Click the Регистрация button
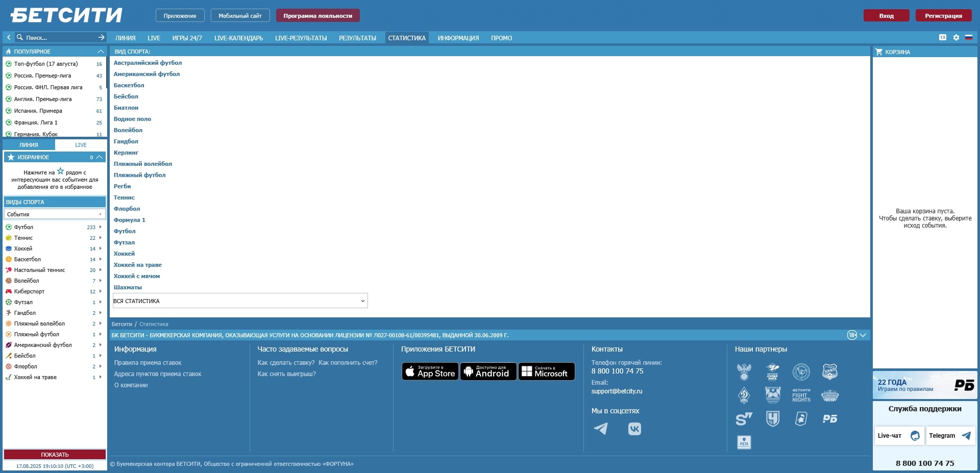 (943, 16)
